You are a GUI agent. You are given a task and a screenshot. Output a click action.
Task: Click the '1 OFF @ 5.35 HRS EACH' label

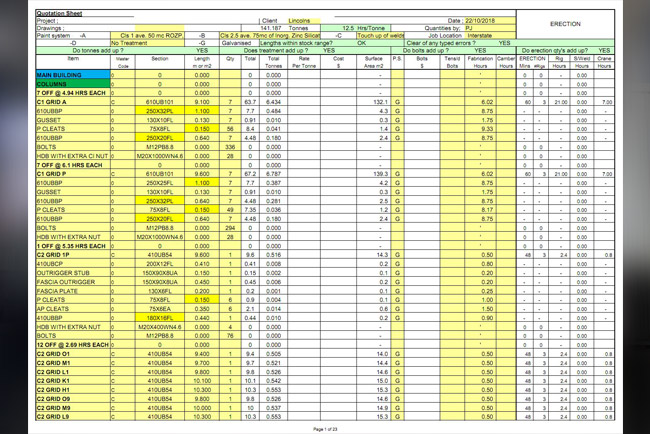click(x=71, y=246)
